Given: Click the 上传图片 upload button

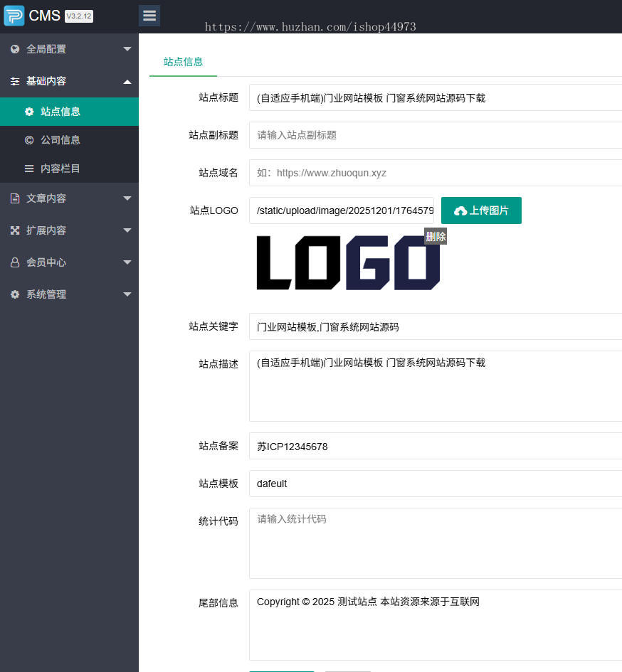Looking at the screenshot, I should (481, 210).
